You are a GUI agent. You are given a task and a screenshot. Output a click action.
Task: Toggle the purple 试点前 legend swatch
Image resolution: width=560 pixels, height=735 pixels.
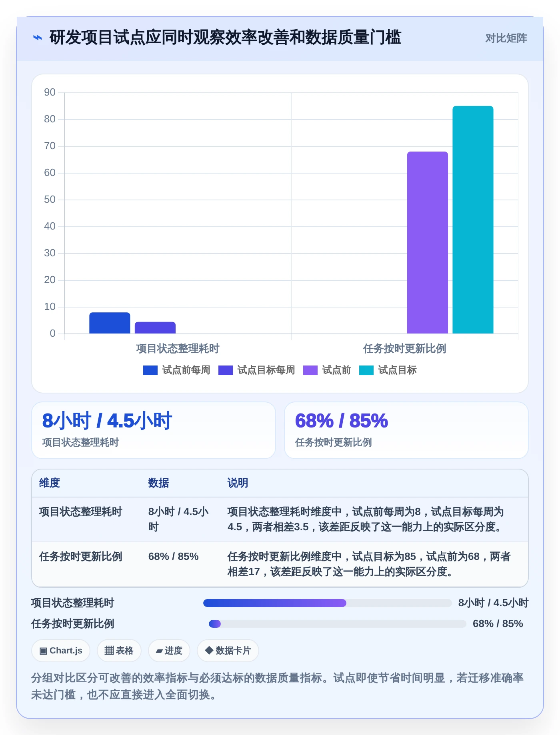coord(310,370)
